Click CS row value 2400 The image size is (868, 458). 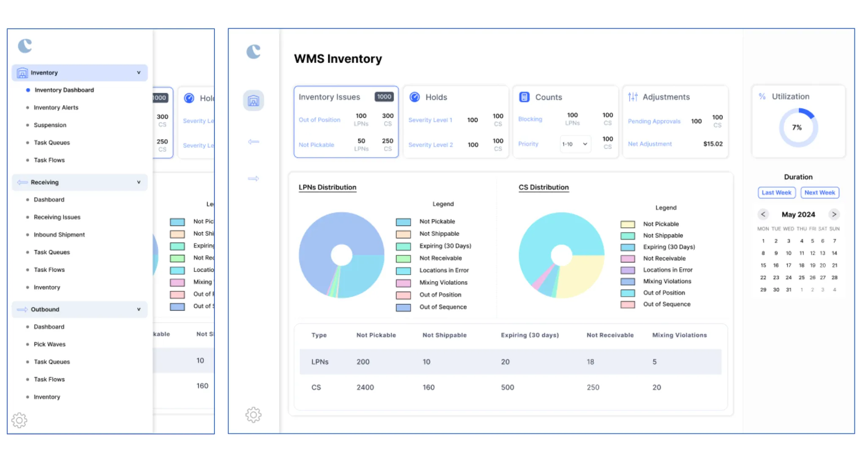pyautogui.click(x=365, y=387)
